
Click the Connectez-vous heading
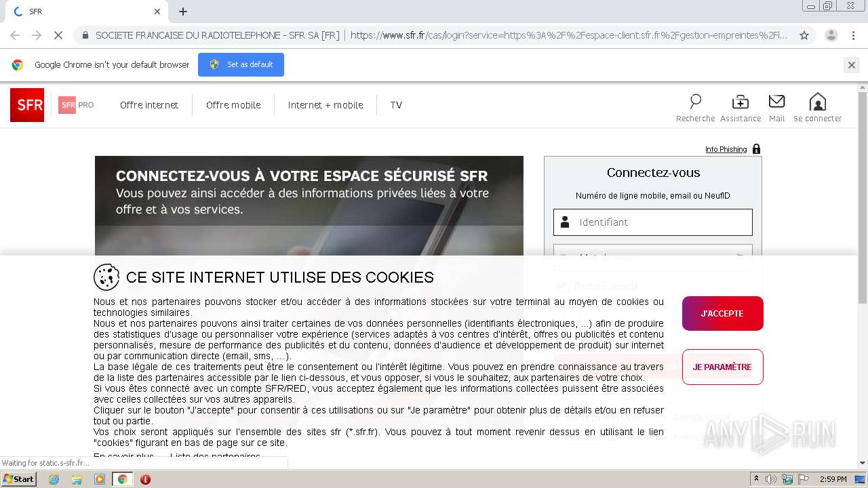tap(653, 173)
